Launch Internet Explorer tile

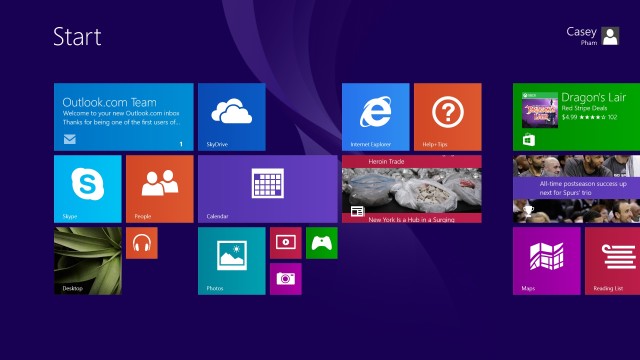[376, 117]
